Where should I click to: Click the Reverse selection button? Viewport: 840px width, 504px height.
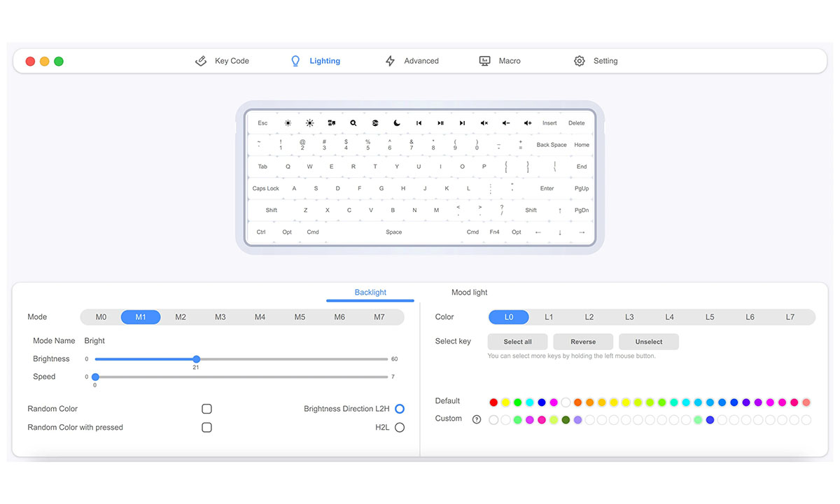(583, 341)
